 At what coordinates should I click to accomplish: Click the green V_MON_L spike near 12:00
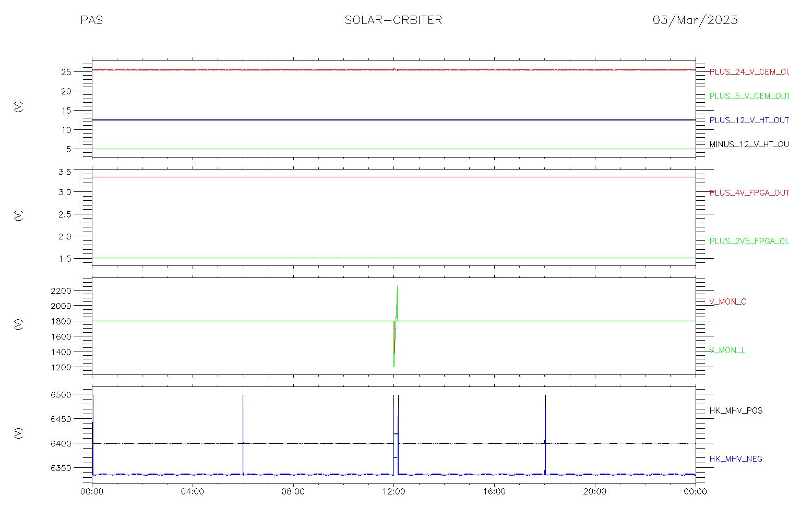(x=396, y=326)
